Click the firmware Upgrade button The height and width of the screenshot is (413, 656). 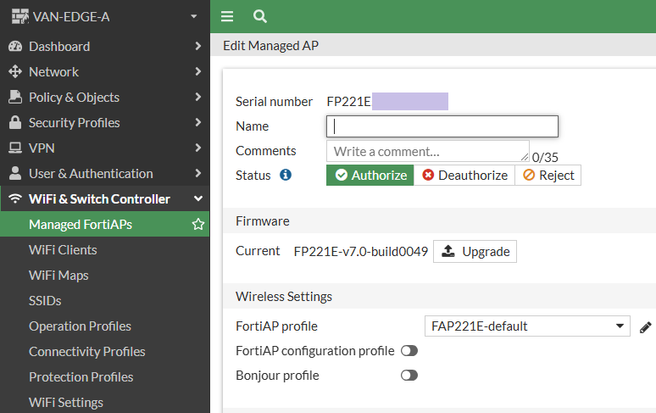(x=475, y=252)
